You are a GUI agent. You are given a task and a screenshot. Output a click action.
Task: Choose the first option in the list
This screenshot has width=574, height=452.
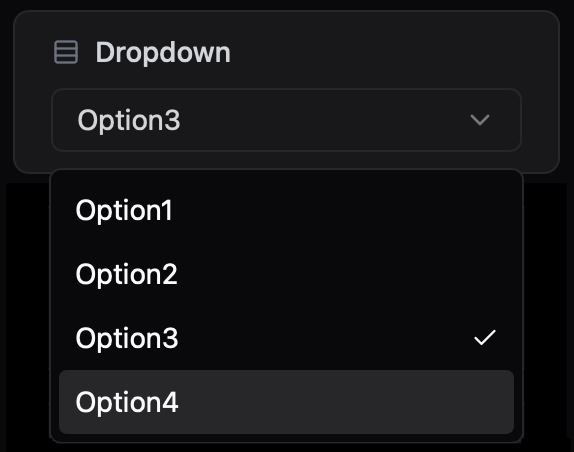(x=287, y=210)
